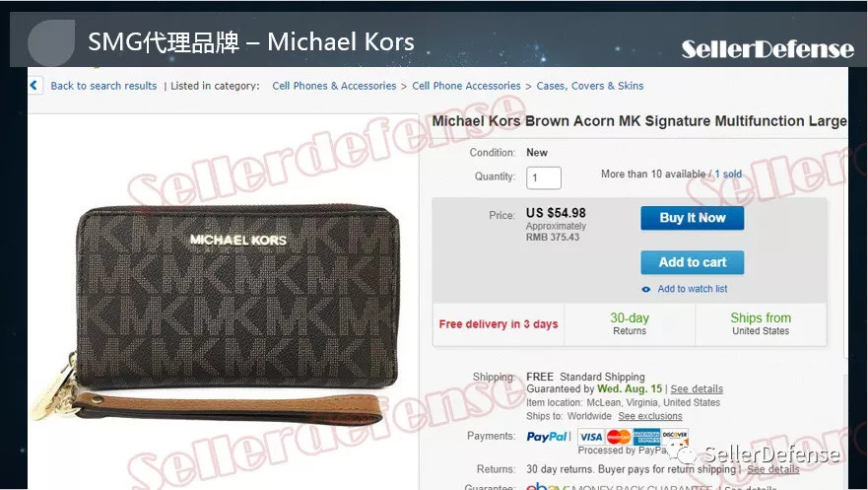Click the Visa card icon
Screen dimensions: 868x490
coord(591,437)
